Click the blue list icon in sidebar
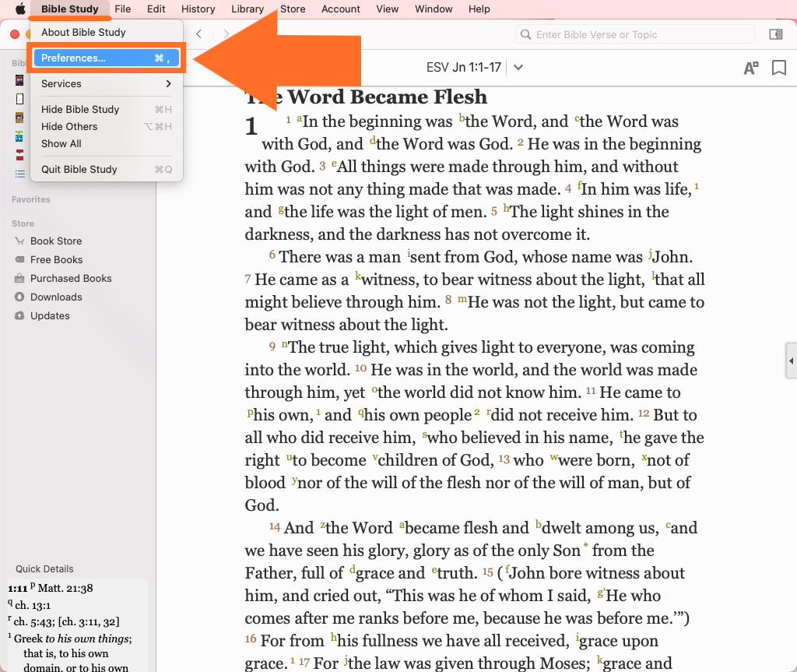This screenshot has width=797, height=672. pyautogui.click(x=19, y=174)
